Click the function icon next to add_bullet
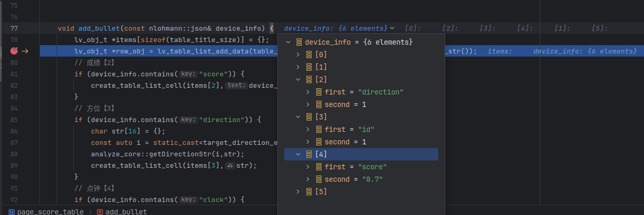 pyautogui.click(x=100, y=211)
